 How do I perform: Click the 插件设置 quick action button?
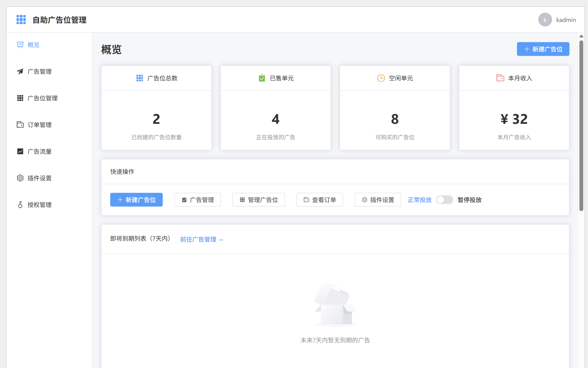378,200
